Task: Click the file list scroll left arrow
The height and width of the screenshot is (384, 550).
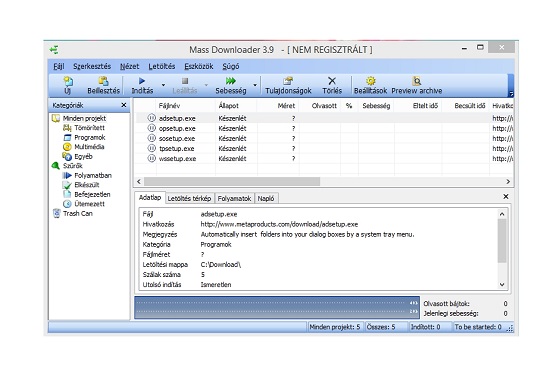Action: click(139, 182)
